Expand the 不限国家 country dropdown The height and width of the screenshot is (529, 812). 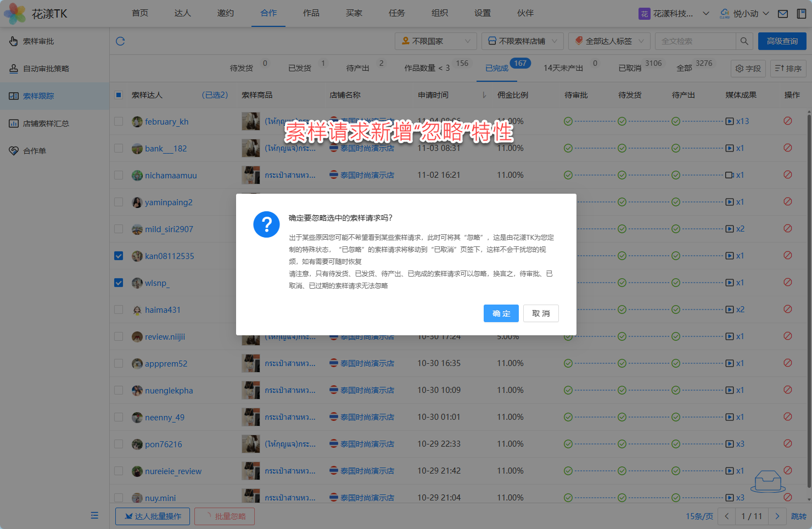tap(436, 41)
